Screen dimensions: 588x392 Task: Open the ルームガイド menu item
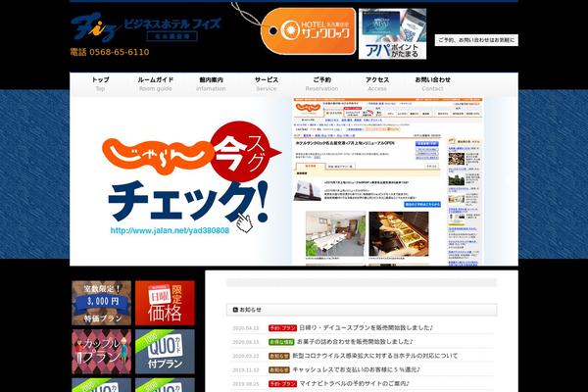[155, 84]
